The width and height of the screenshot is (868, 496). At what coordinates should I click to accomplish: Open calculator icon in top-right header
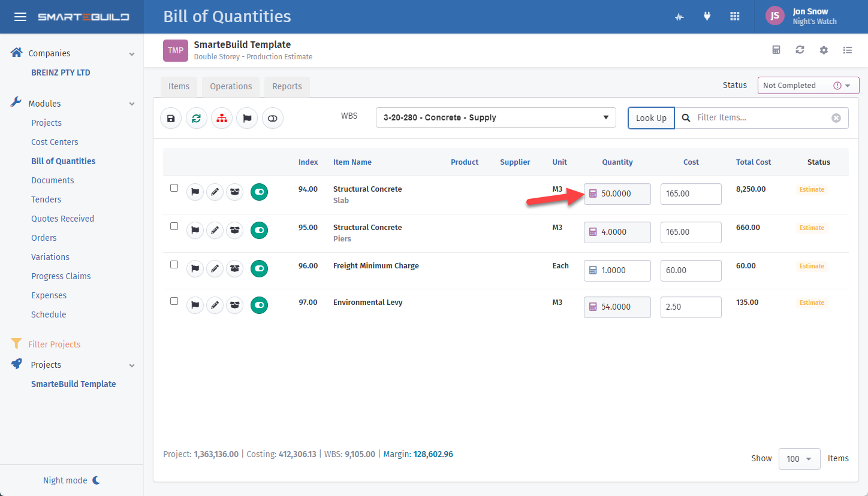[776, 50]
